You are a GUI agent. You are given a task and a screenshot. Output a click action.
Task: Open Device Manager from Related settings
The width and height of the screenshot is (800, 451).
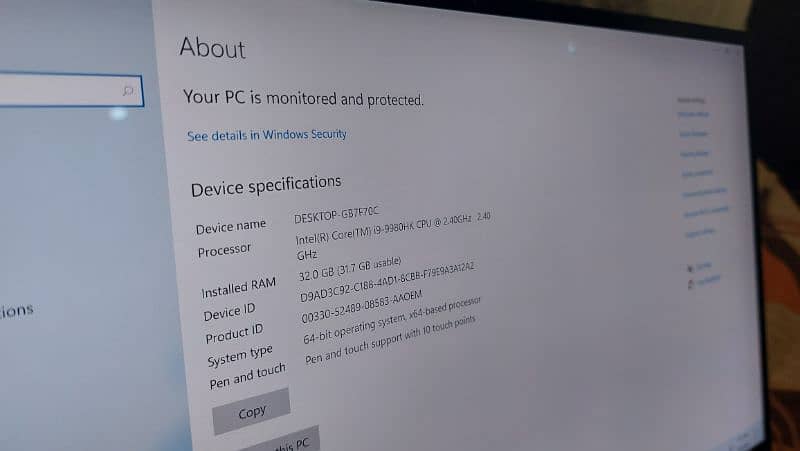tap(694, 134)
